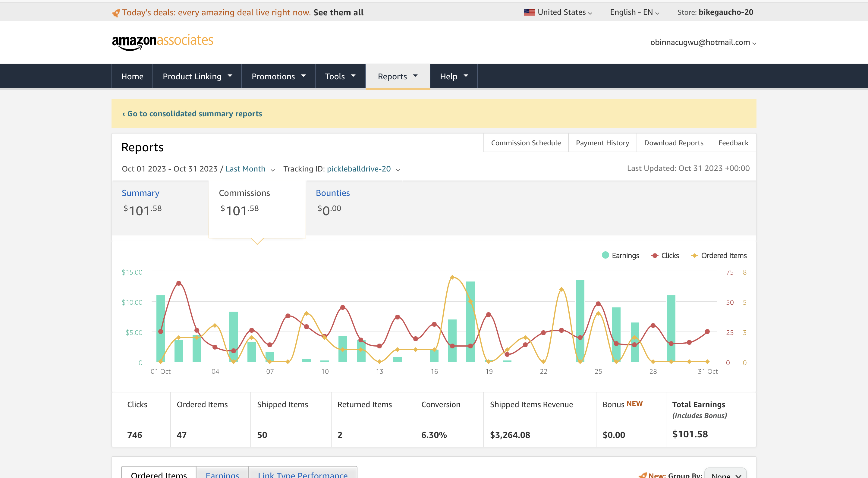Toggle Earnings series in chart legend
Image resolution: width=868 pixels, height=478 pixels.
(620, 255)
